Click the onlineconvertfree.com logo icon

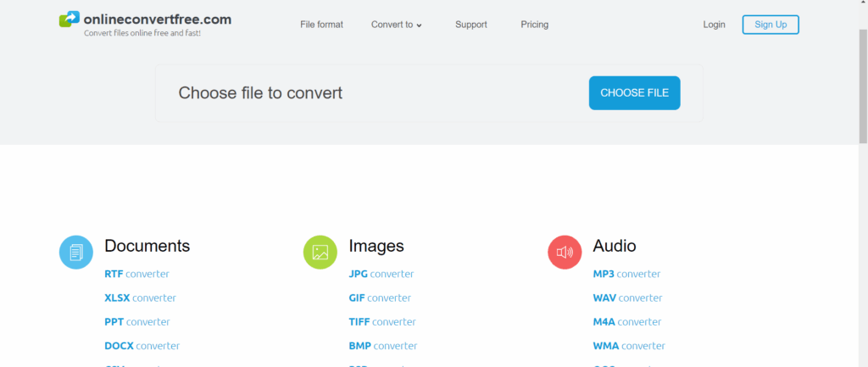point(70,19)
